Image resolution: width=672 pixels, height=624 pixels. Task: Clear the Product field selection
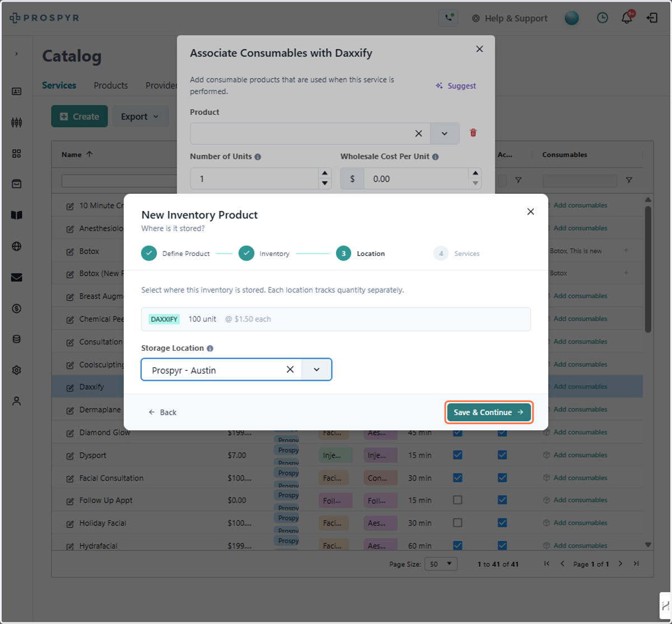(418, 133)
